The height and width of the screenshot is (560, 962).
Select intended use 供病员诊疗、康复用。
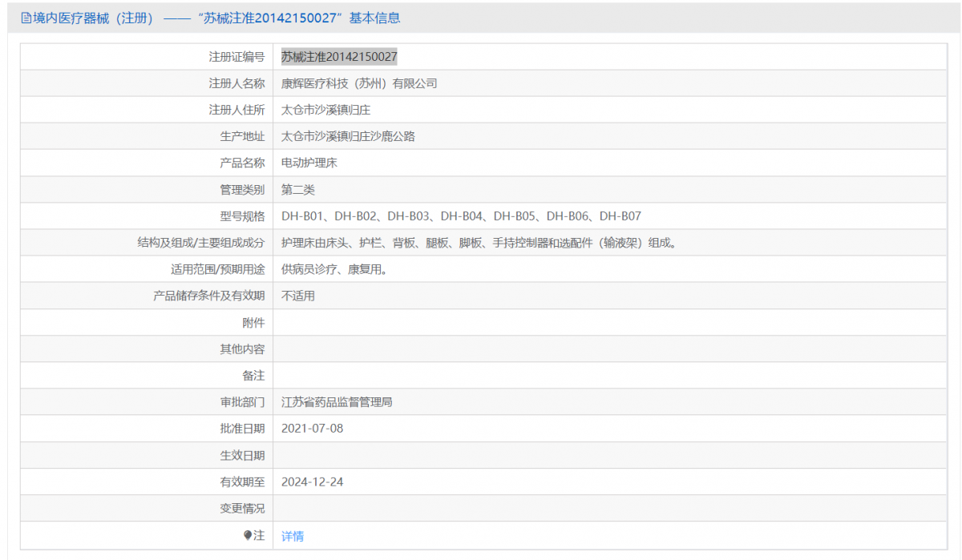335,269
